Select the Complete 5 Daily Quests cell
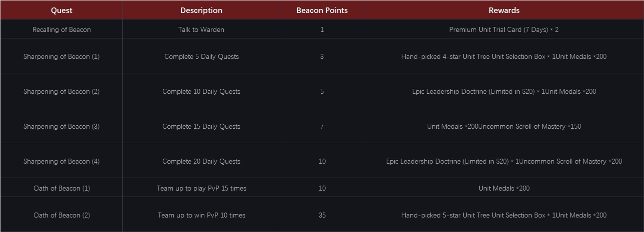Image resolution: width=644 pixels, height=232 pixels. click(x=201, y=56)
